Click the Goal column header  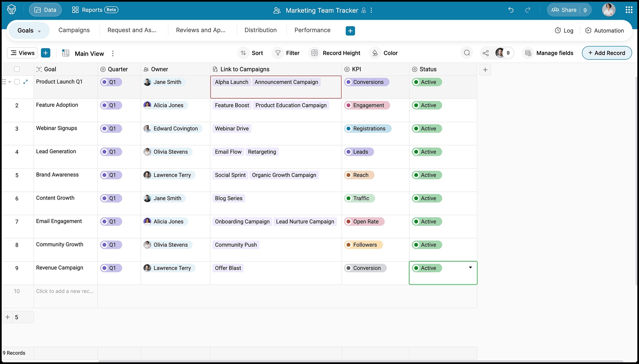66,69
